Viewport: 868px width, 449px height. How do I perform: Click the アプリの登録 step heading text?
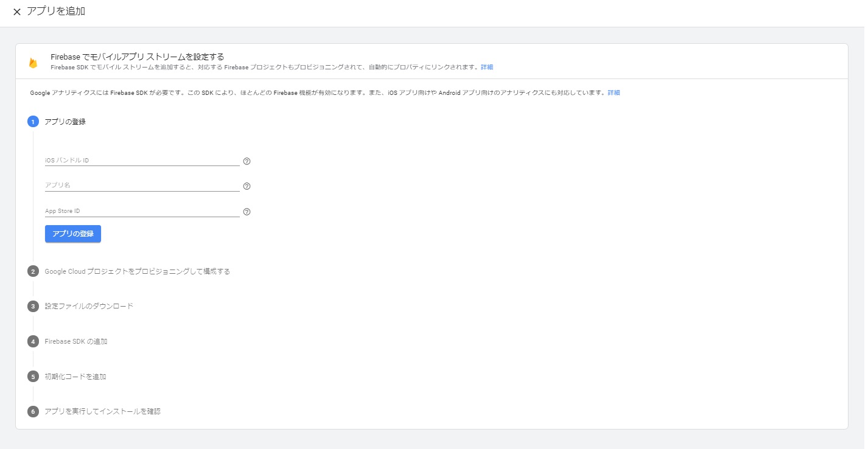pos(65,122)
